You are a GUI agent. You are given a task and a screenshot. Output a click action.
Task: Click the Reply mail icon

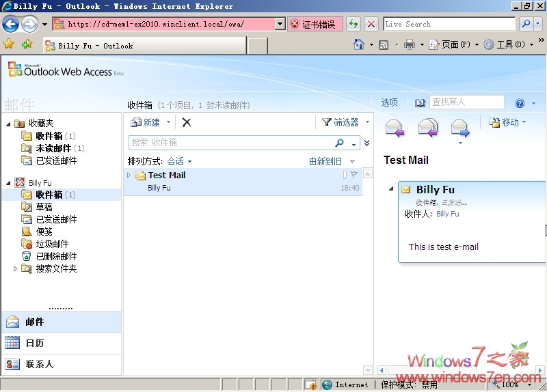(395, 128)
